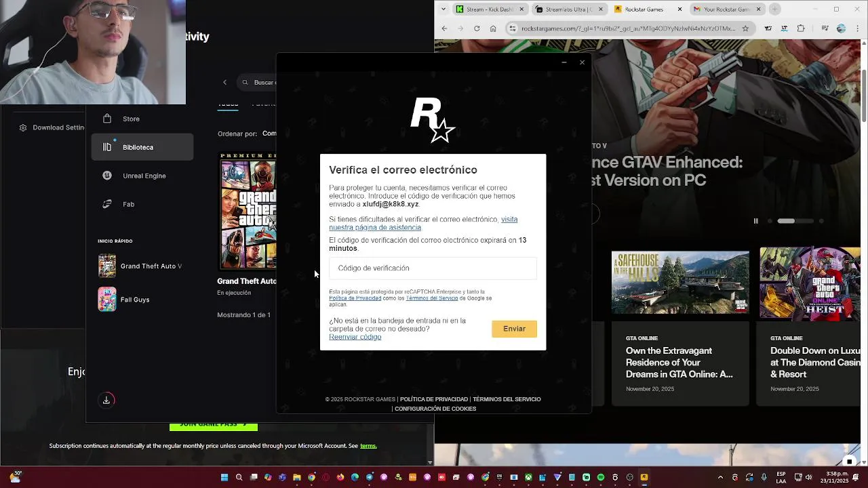This screenshot has width=868, height=488.
Task: Click the browser back arrow
Action: point(444,28)
